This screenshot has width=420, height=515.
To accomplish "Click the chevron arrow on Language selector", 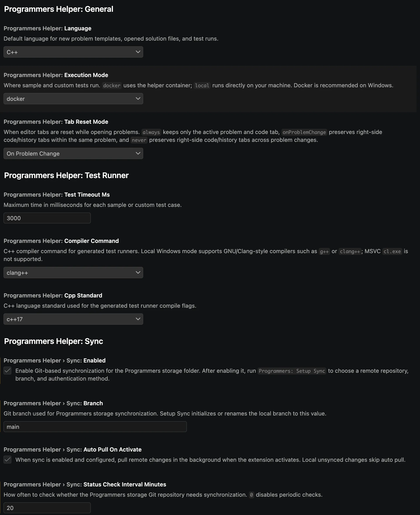I will [x=138, y=52].
